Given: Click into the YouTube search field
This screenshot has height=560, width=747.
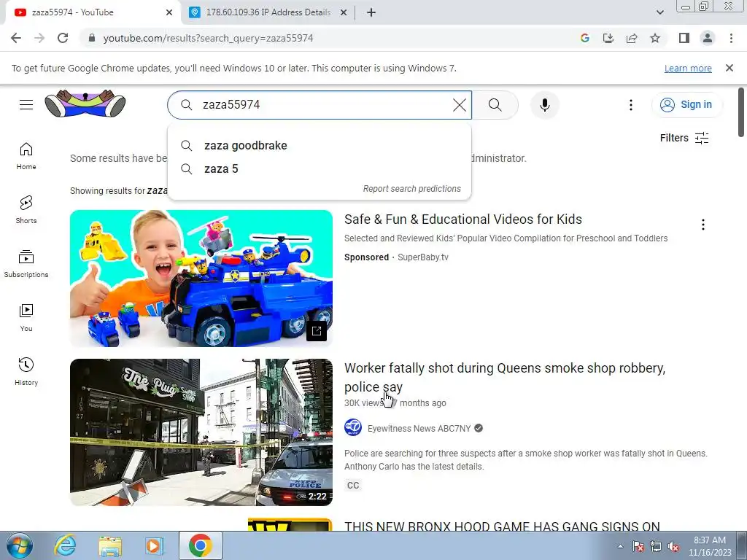Looking at the screenshot, I should pyautogui.click(x=320, y=105).
